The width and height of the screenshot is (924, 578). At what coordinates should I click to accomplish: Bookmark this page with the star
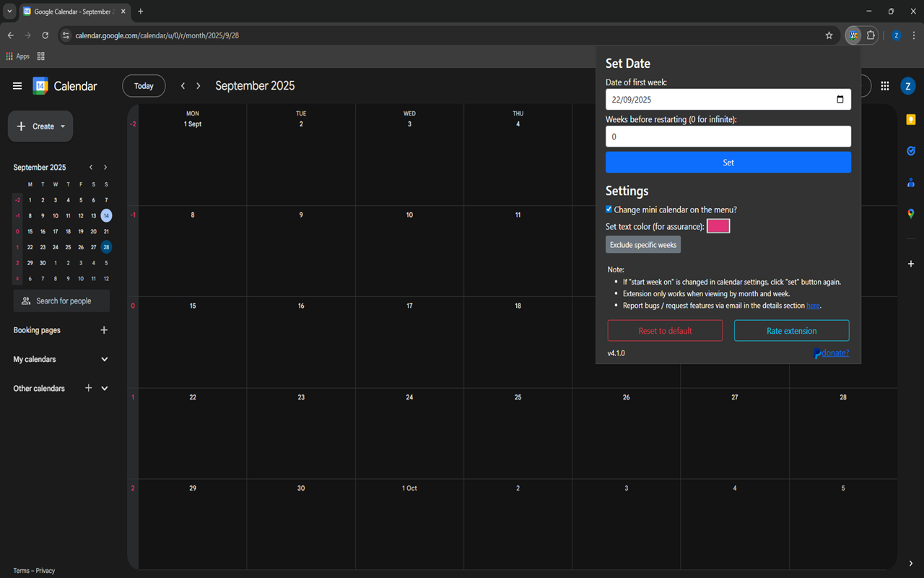coord(829,35)
